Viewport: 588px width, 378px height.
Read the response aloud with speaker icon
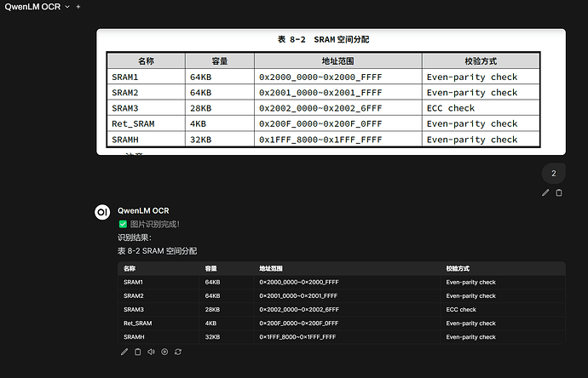(x=151, y=352)
